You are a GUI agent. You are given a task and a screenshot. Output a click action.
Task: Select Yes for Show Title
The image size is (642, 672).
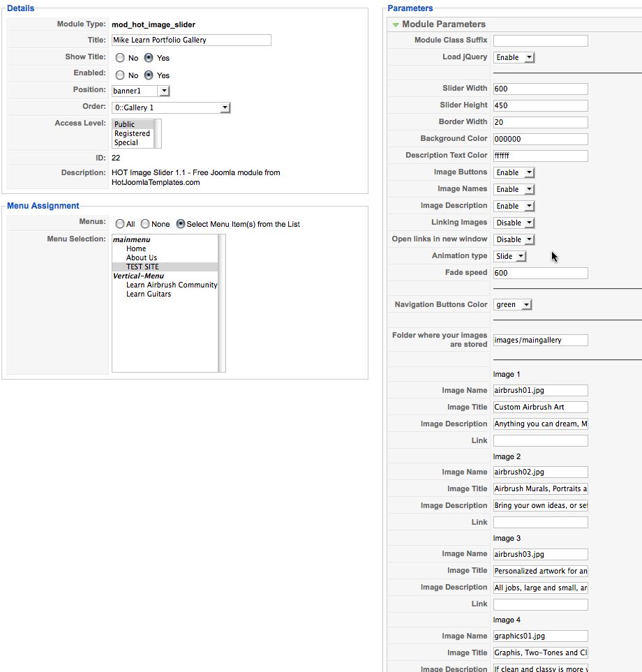(x=148, y=58)
